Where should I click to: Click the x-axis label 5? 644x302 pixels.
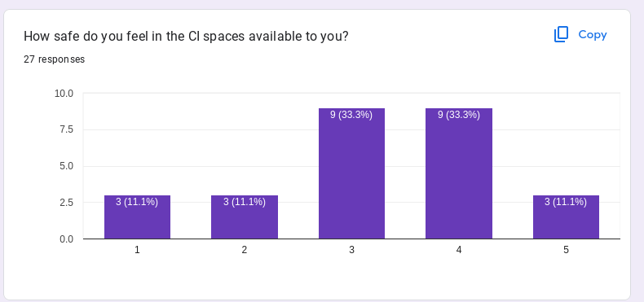(566, 250)
